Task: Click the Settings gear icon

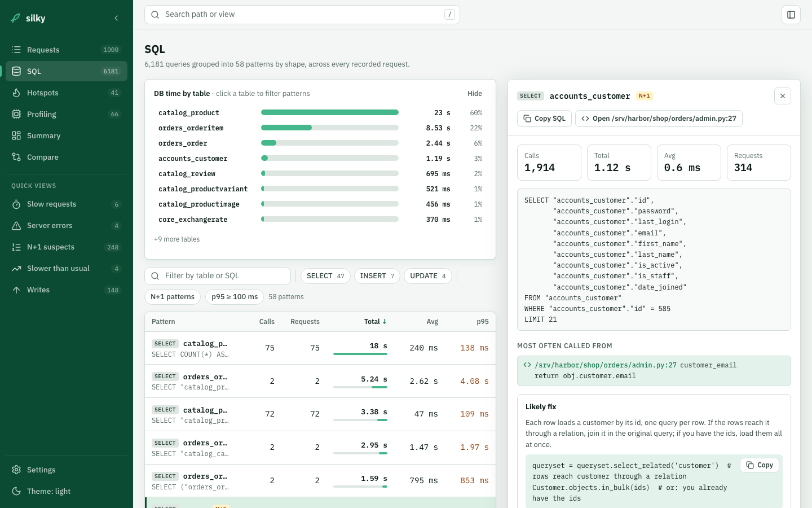Action: coord(16,470)
